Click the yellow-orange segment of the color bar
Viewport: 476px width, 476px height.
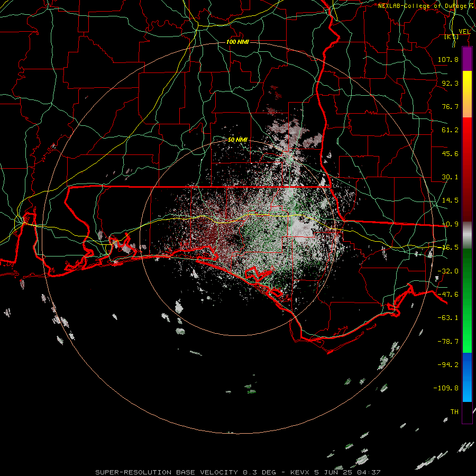467,94
